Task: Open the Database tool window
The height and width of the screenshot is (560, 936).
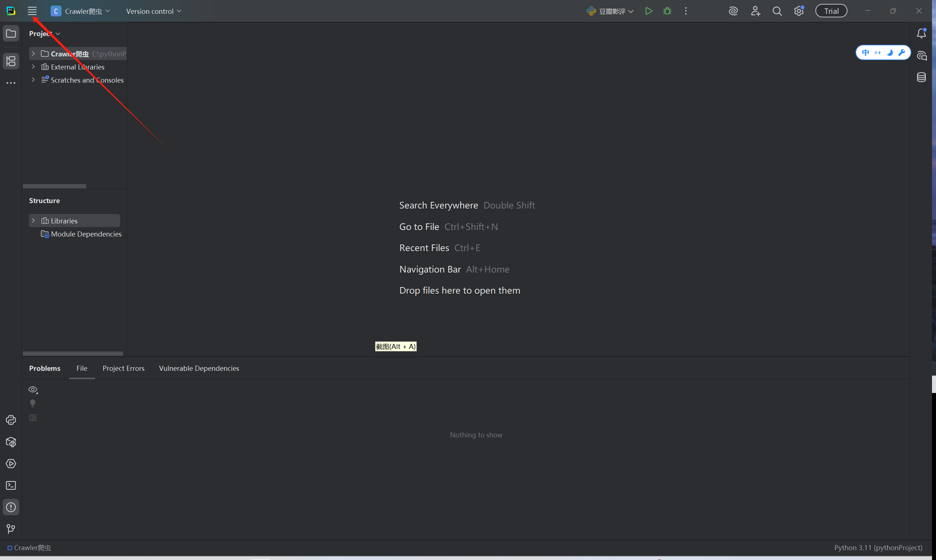Action: coord(921,78)
